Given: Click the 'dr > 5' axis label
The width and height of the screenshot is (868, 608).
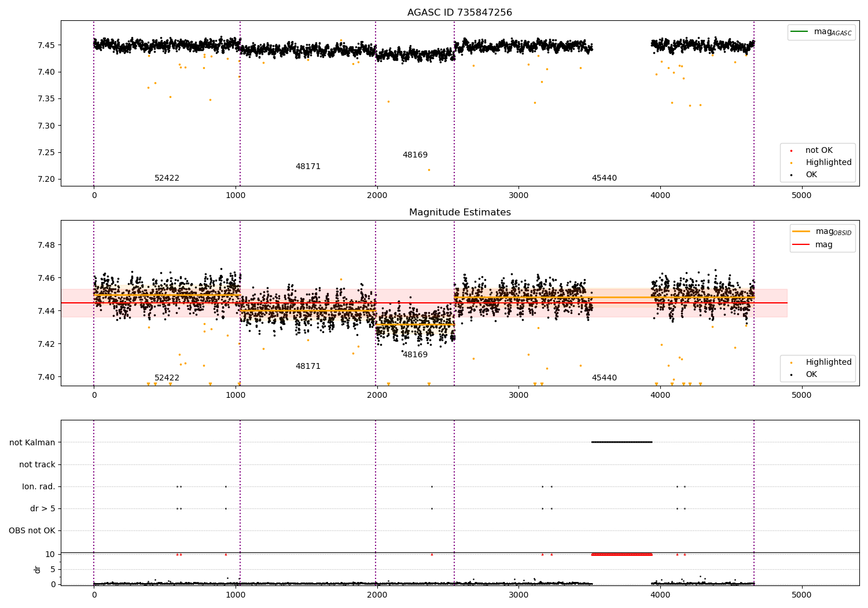Looking at the screenshot, I should [43, 508].
